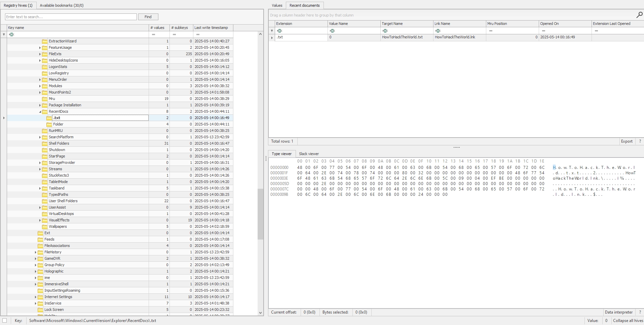Click the registry tree vertical scrollbar thumb

point(260,214)
